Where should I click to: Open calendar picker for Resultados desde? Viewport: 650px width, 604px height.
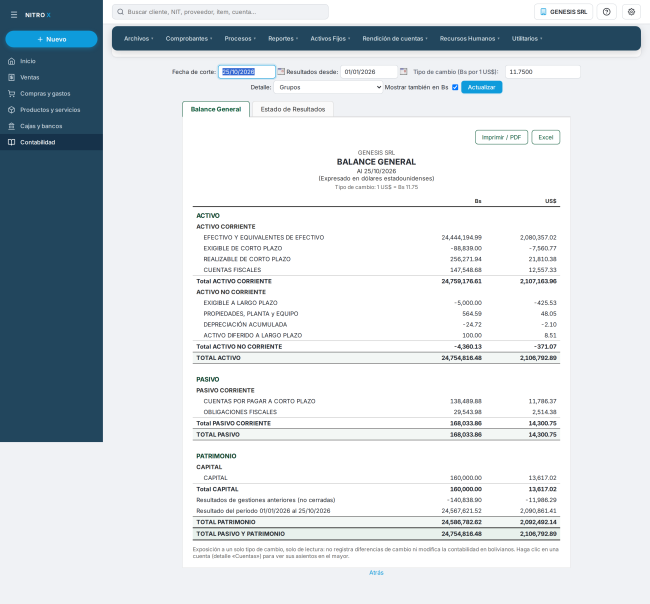coord(403,71)
